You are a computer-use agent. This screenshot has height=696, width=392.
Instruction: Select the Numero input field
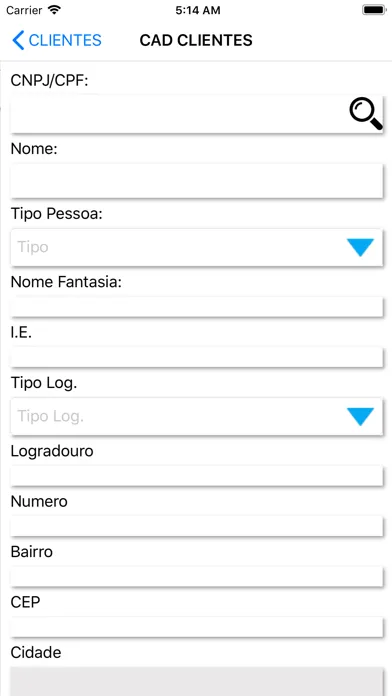click(x=197, y=526)
